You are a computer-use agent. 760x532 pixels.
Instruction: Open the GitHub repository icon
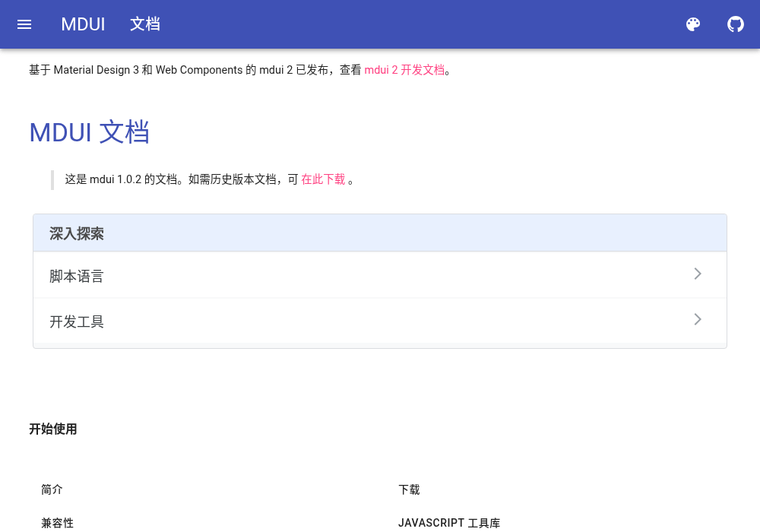pos(735,24)
